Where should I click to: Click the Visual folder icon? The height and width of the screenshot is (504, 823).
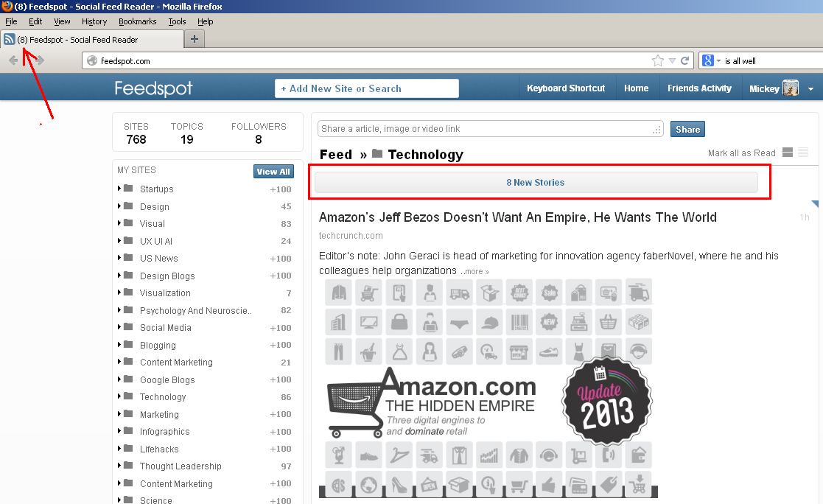tap(128, 223)
